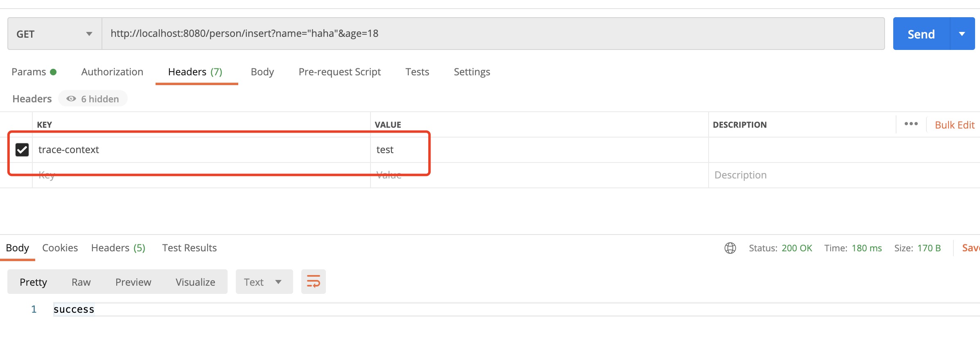Image resolution: width=980 pixels, height=343 pixels.
Task: Select the Raw response view
Action: [x=81, y=282]
